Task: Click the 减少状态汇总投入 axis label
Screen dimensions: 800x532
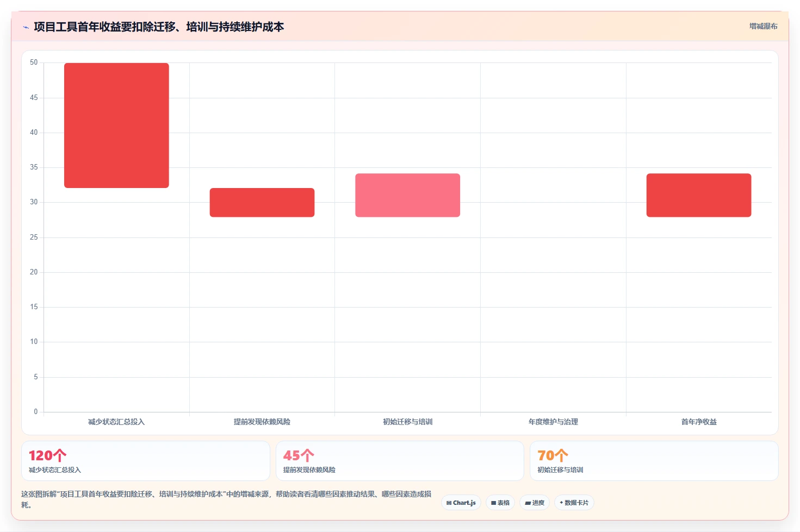Action: [116, 422]
